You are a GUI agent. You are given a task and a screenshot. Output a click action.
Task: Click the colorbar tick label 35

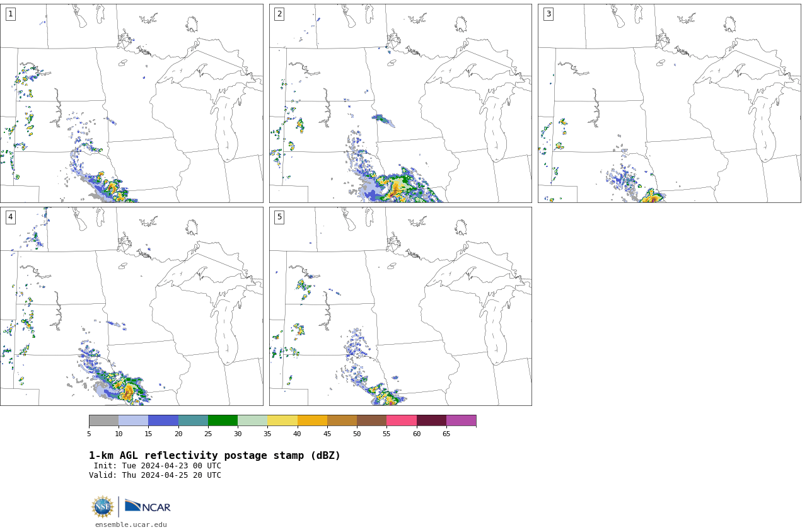(x=267, y=434)
